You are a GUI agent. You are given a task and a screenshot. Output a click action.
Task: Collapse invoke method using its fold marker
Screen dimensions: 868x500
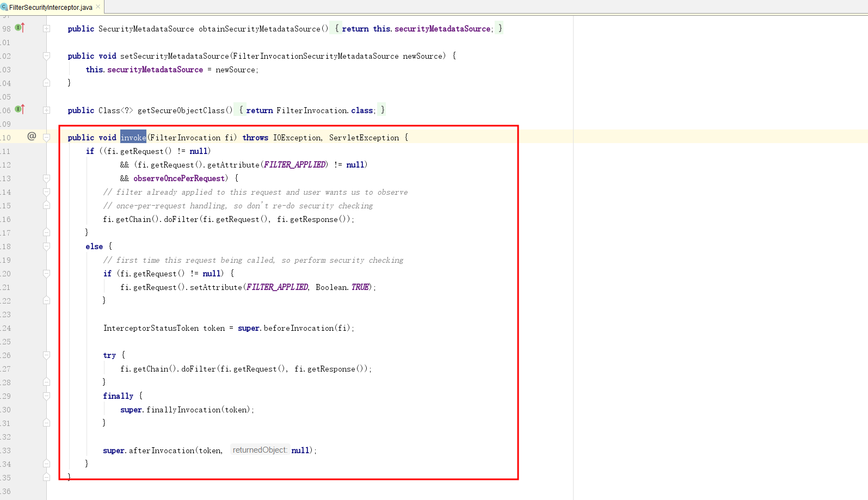point(47,137)
